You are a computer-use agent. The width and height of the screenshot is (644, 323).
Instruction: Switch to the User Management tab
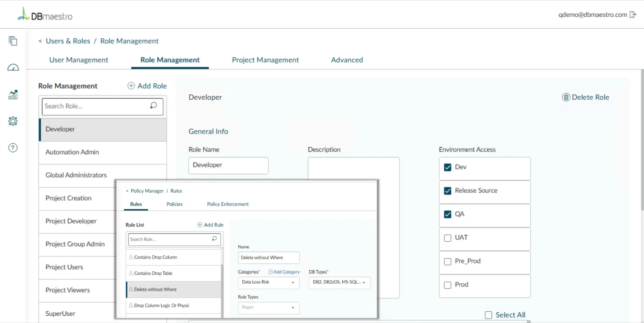78,60
